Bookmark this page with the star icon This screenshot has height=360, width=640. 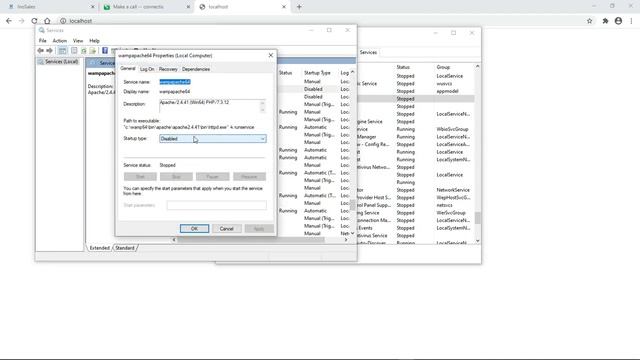click(589, 21)
